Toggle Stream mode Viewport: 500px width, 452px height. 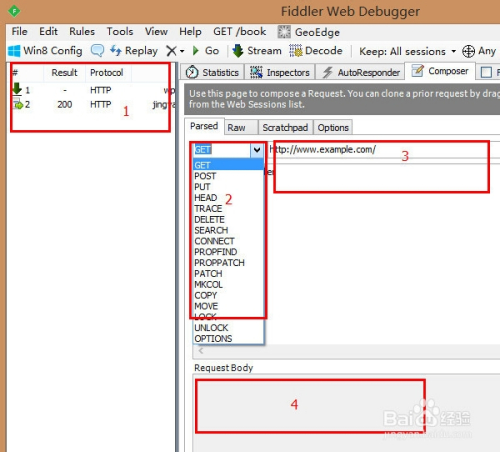(257, 51)
